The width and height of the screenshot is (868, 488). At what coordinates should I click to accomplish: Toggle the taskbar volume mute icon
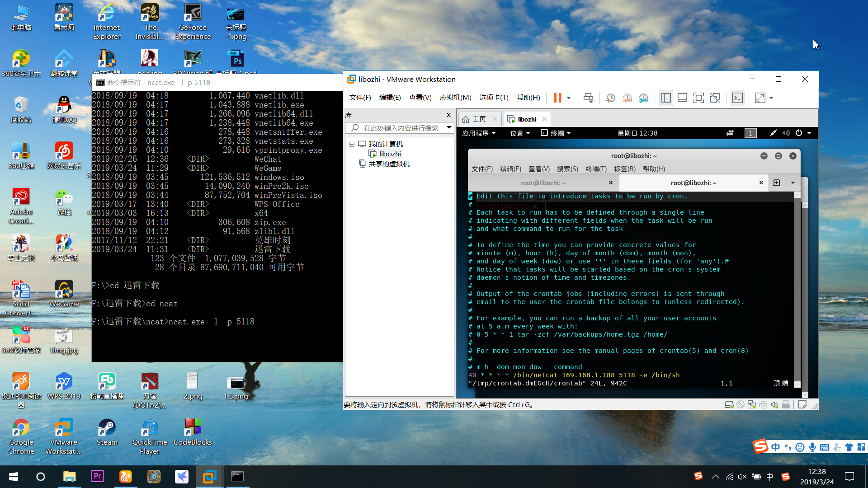742,477
